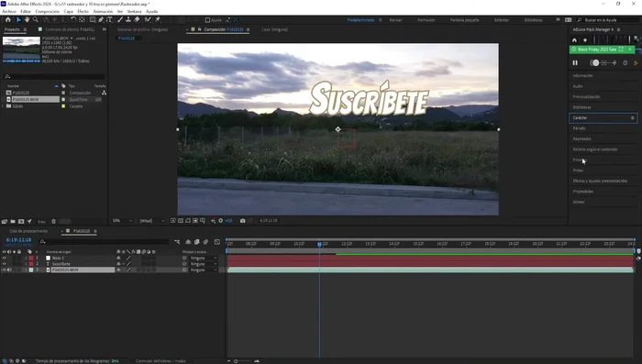Pause with the AEJuice pause button
The height and width of the screenshot is (364, 642).
[x=575, y=62]
